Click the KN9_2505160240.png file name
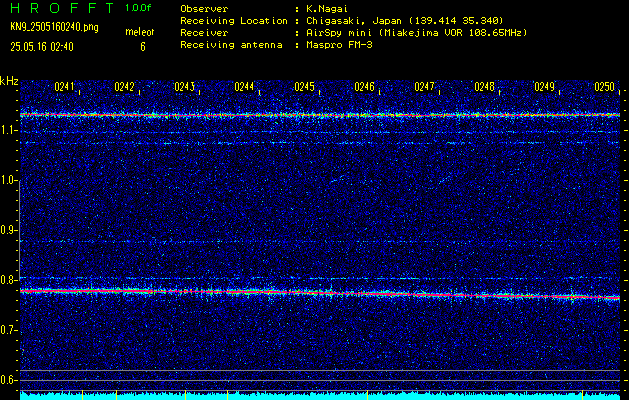The image size is (629, 400). (54, 27)
